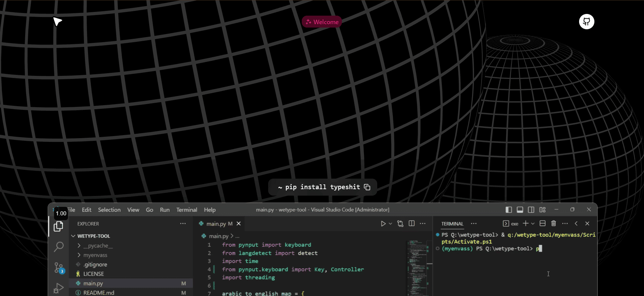Toggle the secondary side bar layout
The height and width of the screenshot is (296, 644).
(x=531, y=210)
